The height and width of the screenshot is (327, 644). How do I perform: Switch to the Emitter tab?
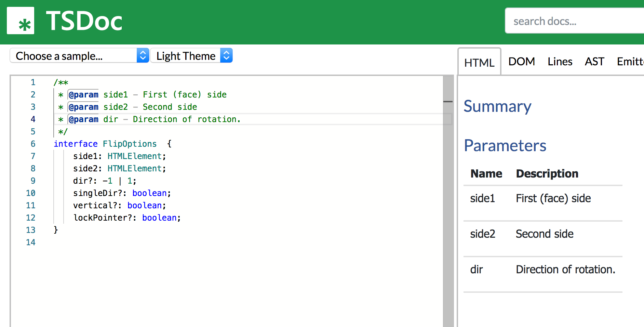[630, 62]
